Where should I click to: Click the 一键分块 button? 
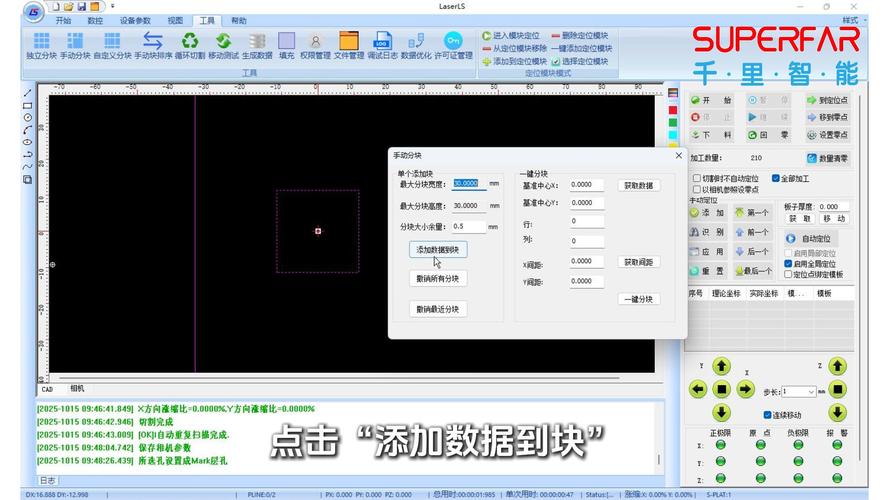pos(638,299)
